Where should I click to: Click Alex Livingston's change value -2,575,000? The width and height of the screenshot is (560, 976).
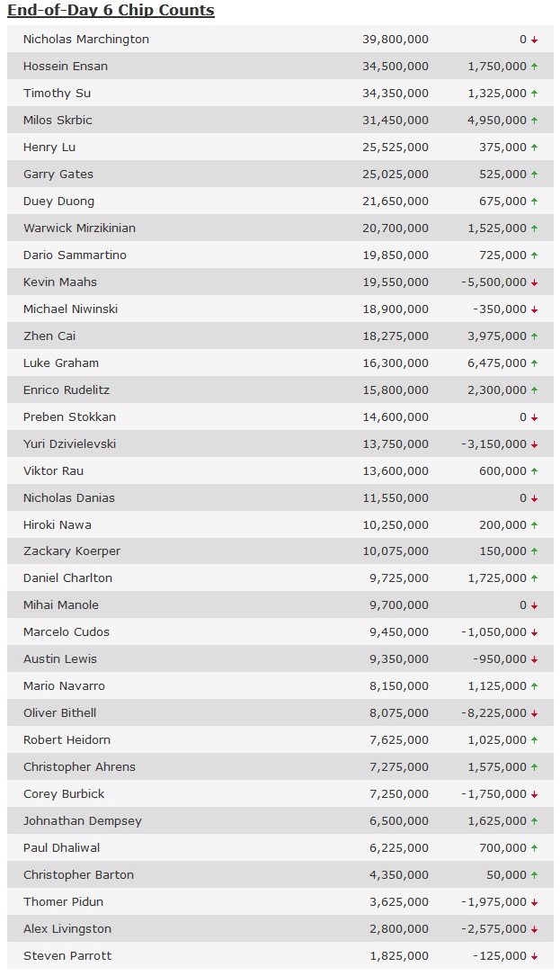click(x=494, y=928)
